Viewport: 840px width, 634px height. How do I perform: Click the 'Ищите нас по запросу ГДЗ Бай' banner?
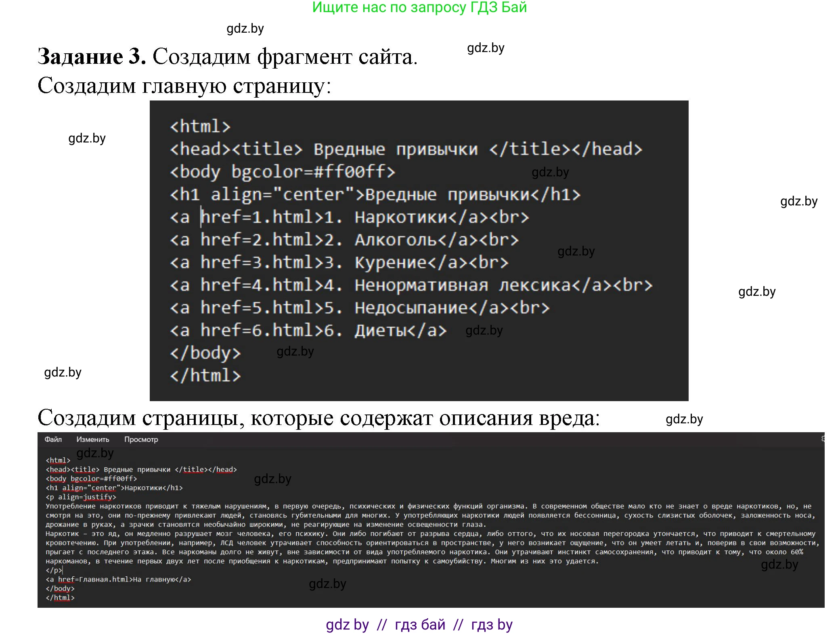click(419, 7)
